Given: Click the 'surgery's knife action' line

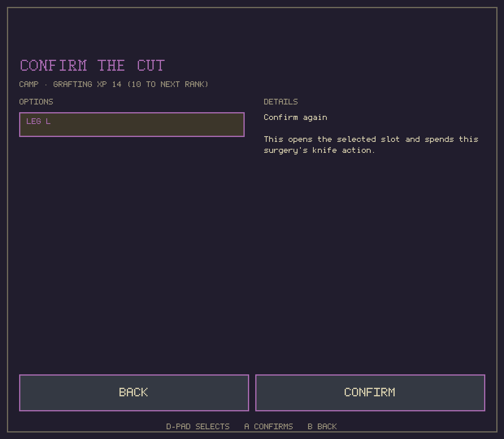Looking at the screenshot, I should pyautogui.click(x=319, y=150).
